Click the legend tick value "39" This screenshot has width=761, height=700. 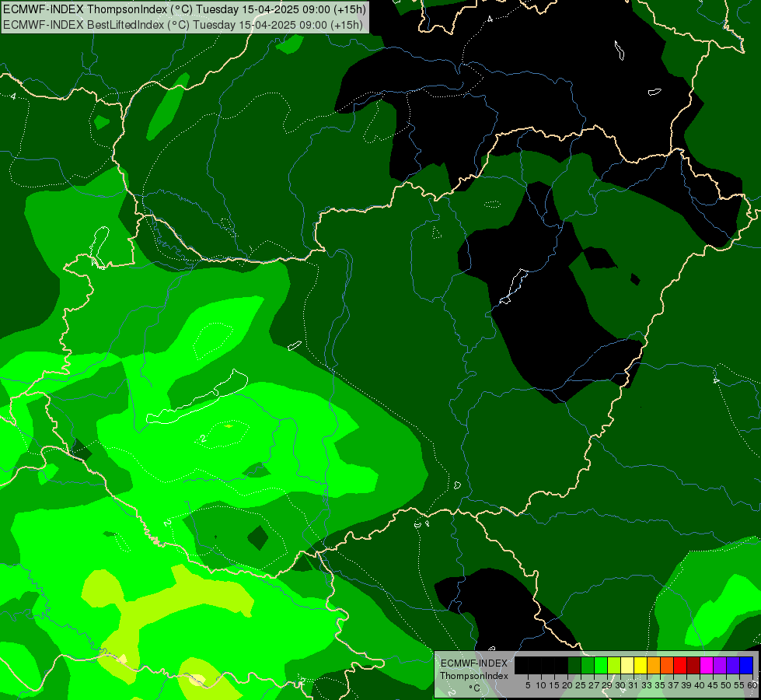[x=686, y=685]
